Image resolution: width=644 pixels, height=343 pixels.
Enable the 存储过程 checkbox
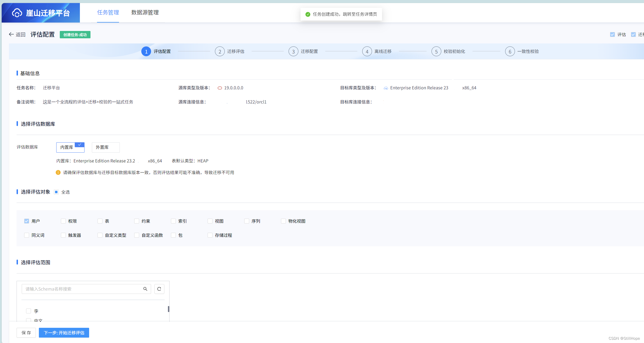point(210,235)
